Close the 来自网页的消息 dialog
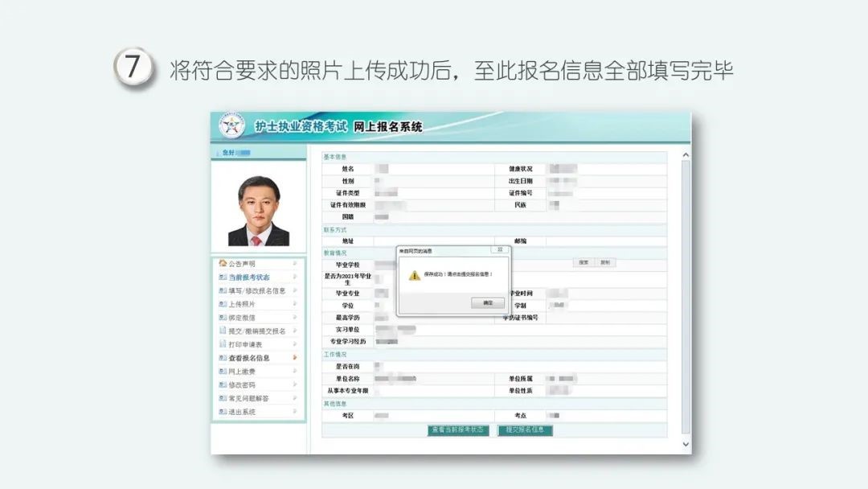The height and width of the screenshot is (489, 868). coord(498,250)
